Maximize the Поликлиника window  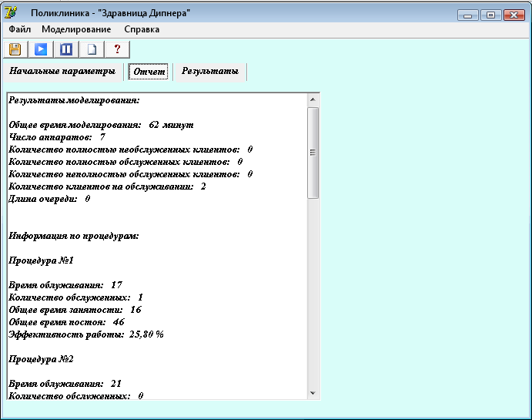coord(490,15)
